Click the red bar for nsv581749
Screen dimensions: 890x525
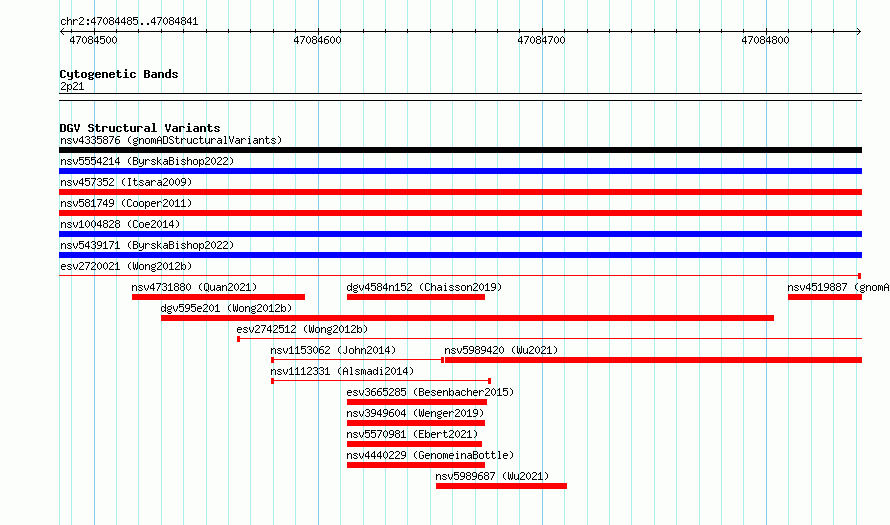460,213
